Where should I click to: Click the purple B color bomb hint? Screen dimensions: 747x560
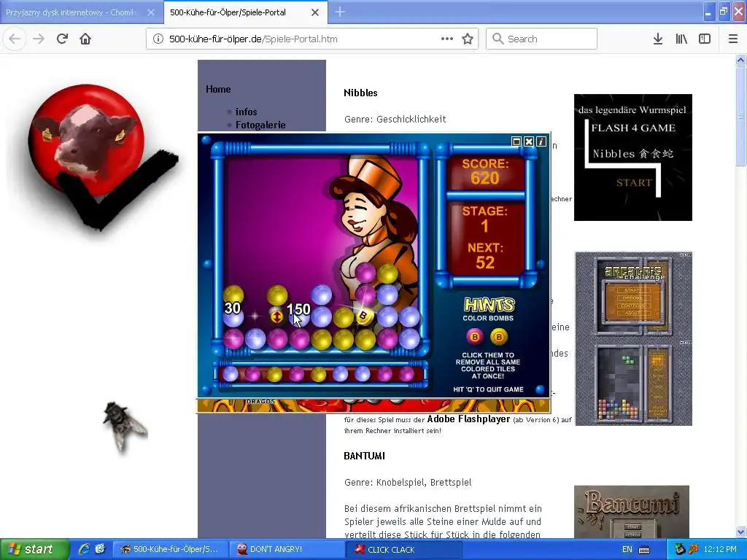[x=474, y=337]
